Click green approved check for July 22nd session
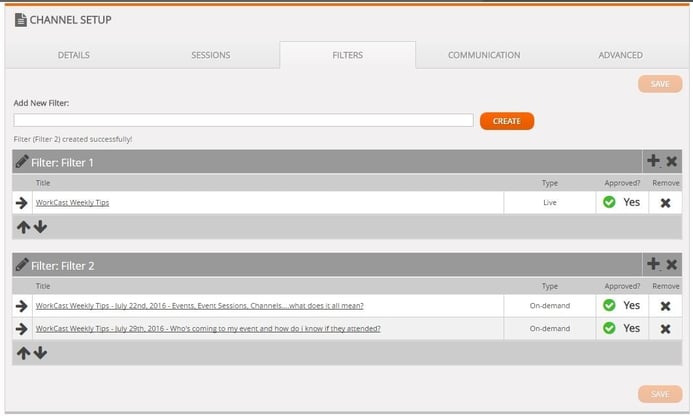 609,305
